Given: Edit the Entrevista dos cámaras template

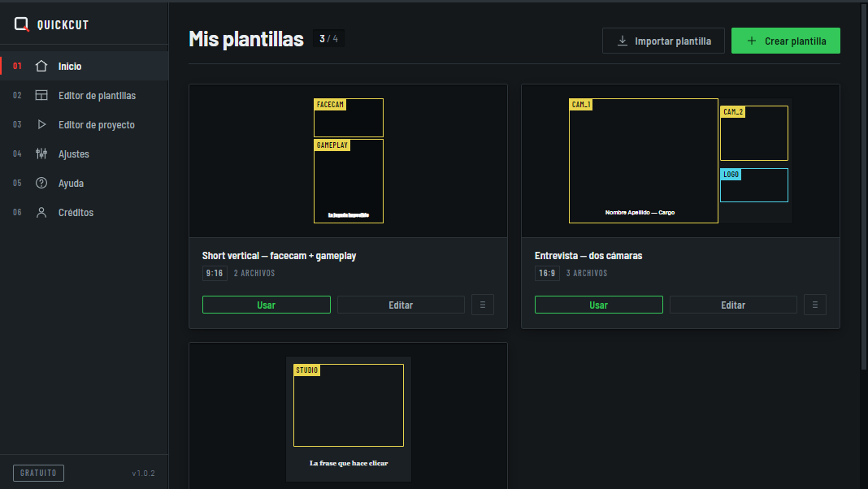Looking at the screenshot, I should click(x=733, y=305).
